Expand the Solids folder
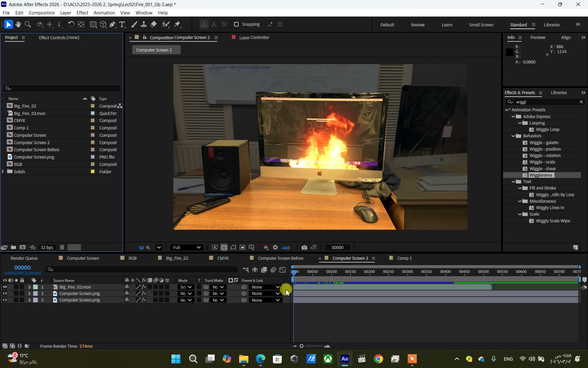The height and width of the screenshot is (368, 588). coord(3,171)
